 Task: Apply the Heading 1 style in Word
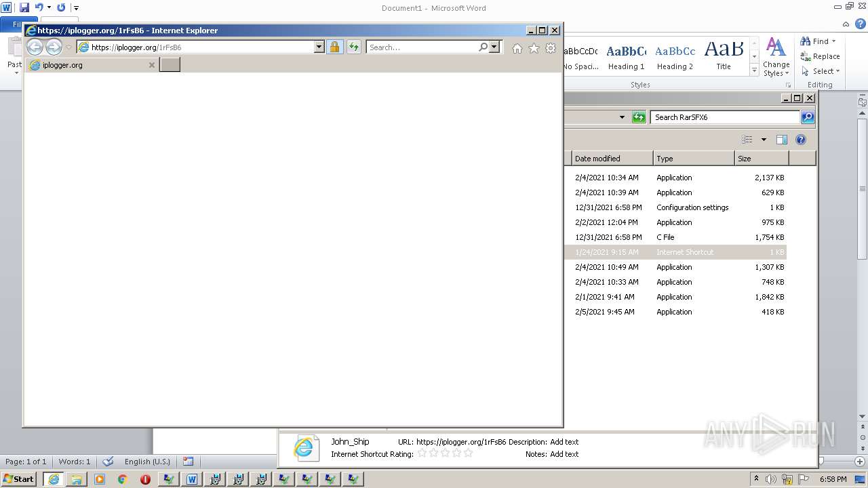(x=626, y=57)
